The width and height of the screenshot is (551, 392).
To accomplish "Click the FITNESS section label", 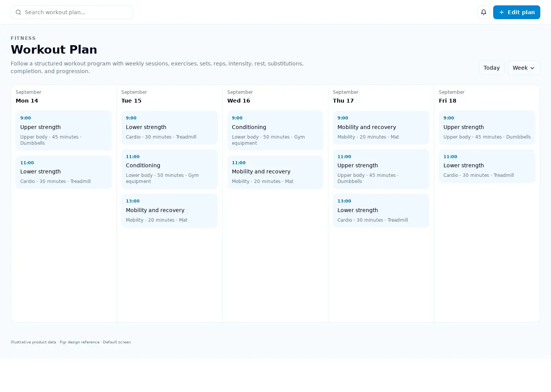I will [x=23, y=38].
